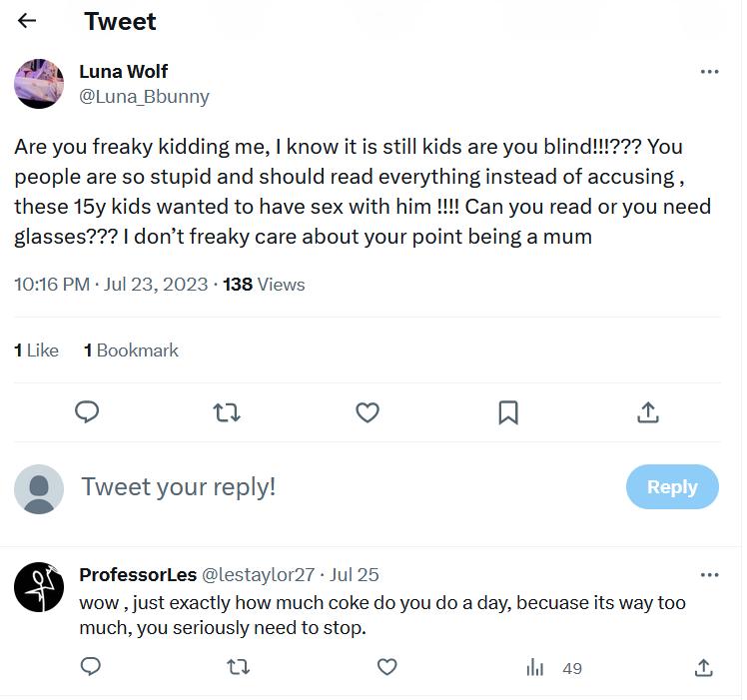Share the ProfessorLes reply
Screen dimensions: 747x700
[x=703, y=667]
